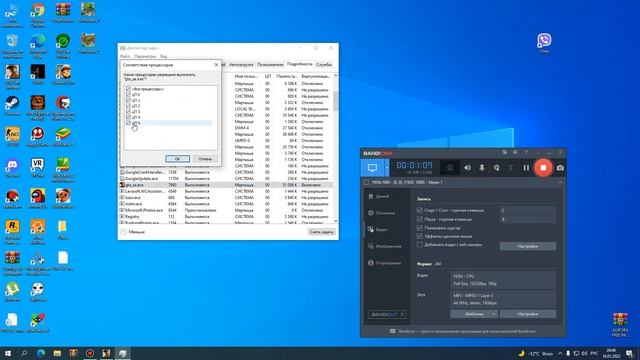This screenshot has width=640, height=360.
Task: Pause the Bandicam recording
Action: point(526,168)
